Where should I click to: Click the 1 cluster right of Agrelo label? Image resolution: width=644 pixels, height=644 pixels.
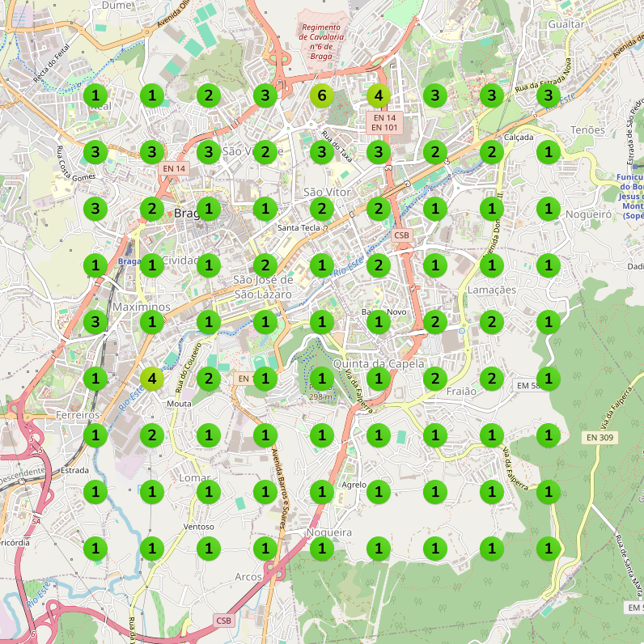[379, 492]
